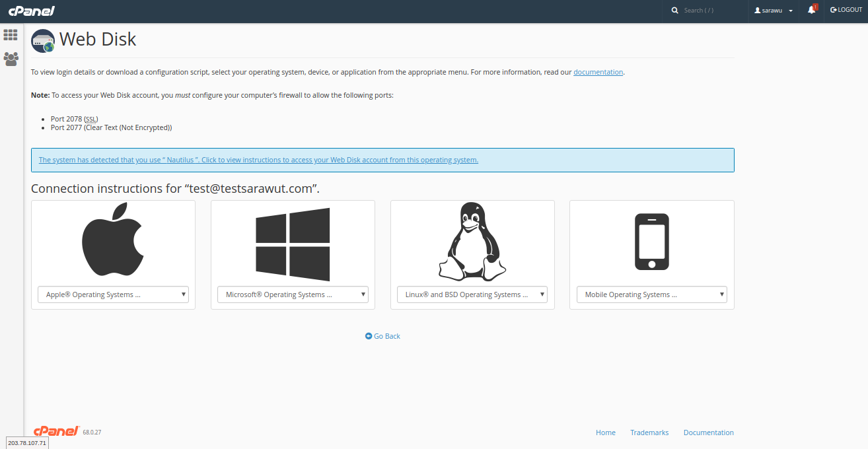Image resolution: width=868 pixels, height=449 pixels.
Task: Click the Logout button
Action: (846, 10)
